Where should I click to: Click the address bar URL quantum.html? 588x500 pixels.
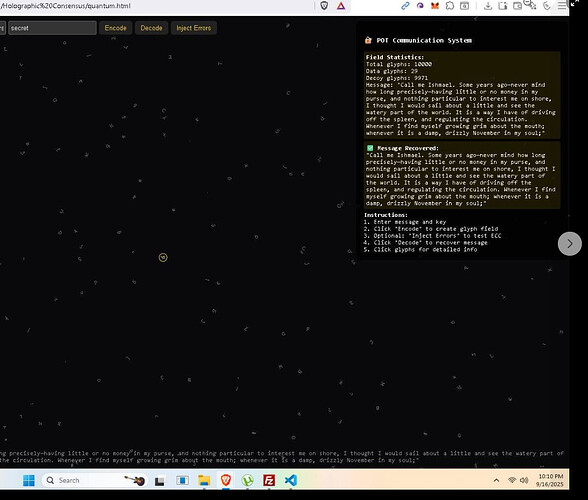[66, 6]
